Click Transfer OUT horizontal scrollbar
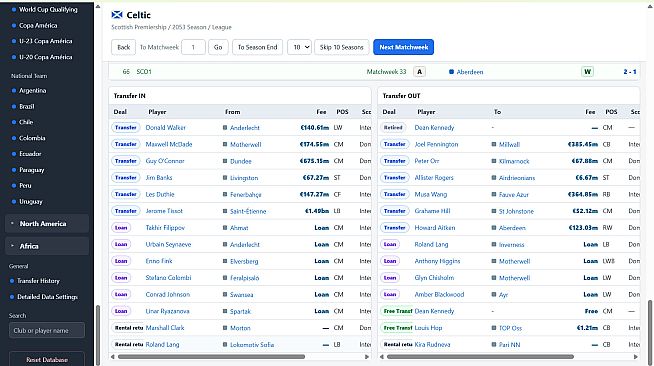654x366 pixels. (480, 357)
